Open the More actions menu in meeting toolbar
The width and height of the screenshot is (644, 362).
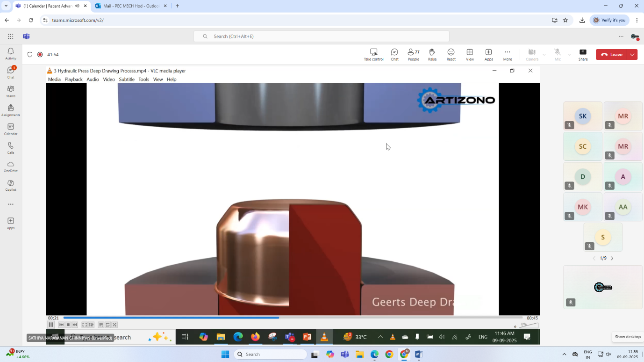[507, 54]
